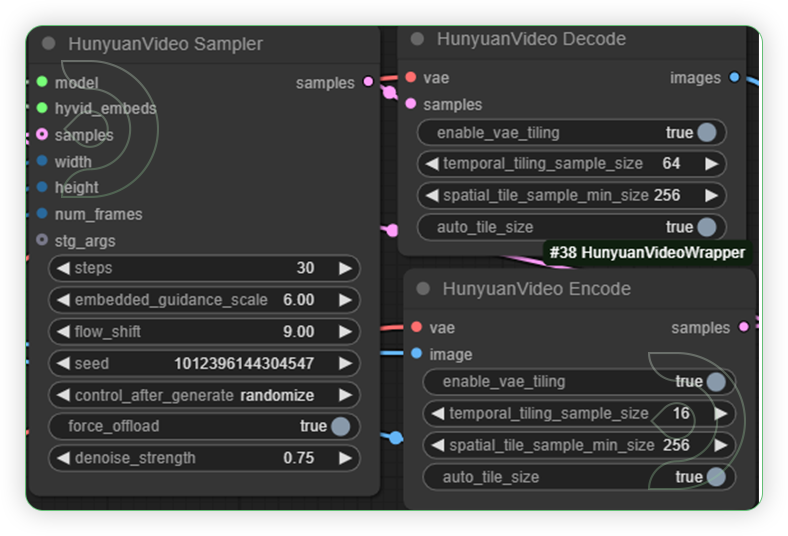Click the green model input socket
This screenshot has height=536, width=788.
[x=42, y=82]
